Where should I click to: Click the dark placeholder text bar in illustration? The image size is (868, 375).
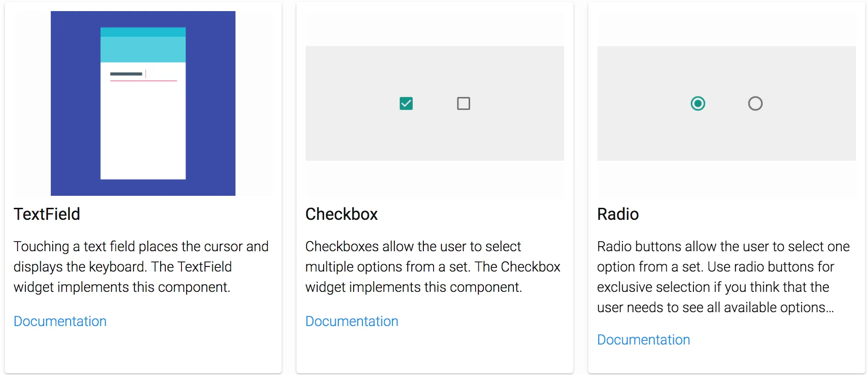coord(126,74)
